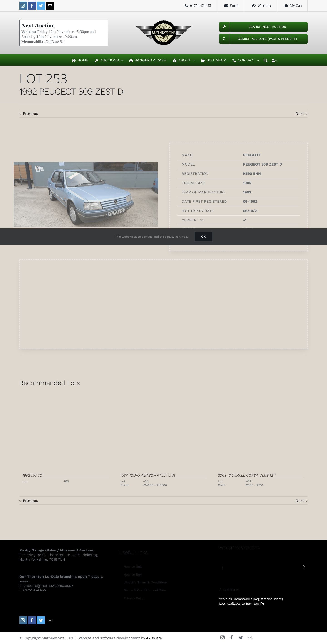Viewport: 327px width, 644px height.
Task: Open Registration Plate auctions footer link
Action: (268, 599)
